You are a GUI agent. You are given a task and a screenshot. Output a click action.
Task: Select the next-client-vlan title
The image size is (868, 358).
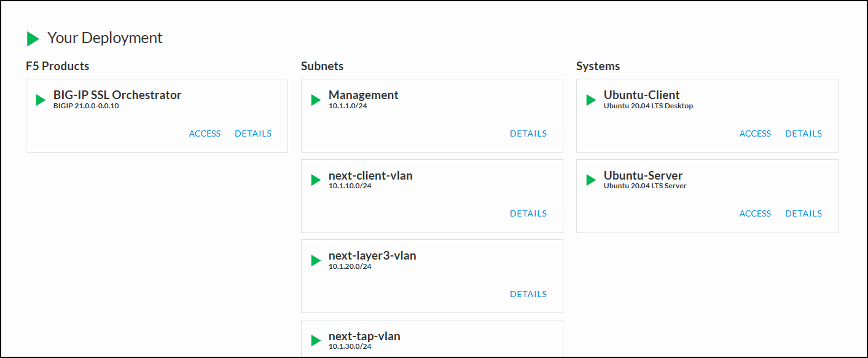[370, 175]
